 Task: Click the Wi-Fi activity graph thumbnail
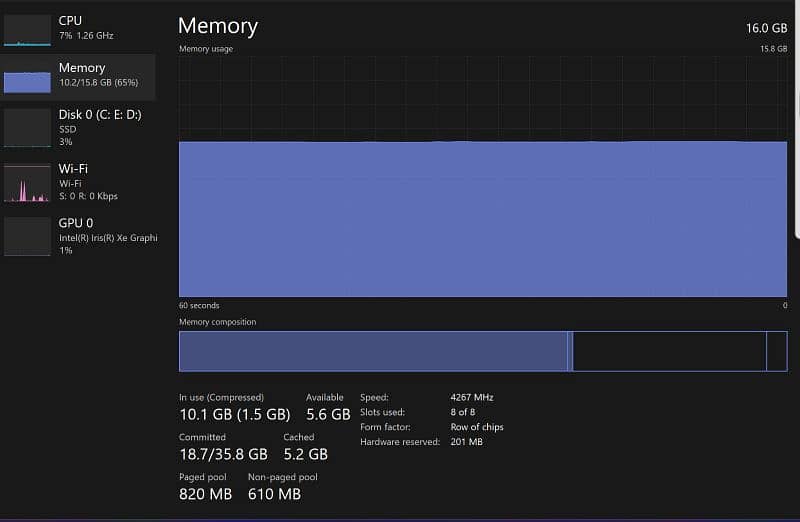(27, 183)
